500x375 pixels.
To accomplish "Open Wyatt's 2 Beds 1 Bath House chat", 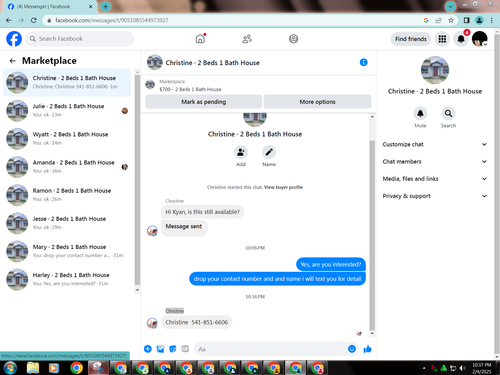I will 67,139.
